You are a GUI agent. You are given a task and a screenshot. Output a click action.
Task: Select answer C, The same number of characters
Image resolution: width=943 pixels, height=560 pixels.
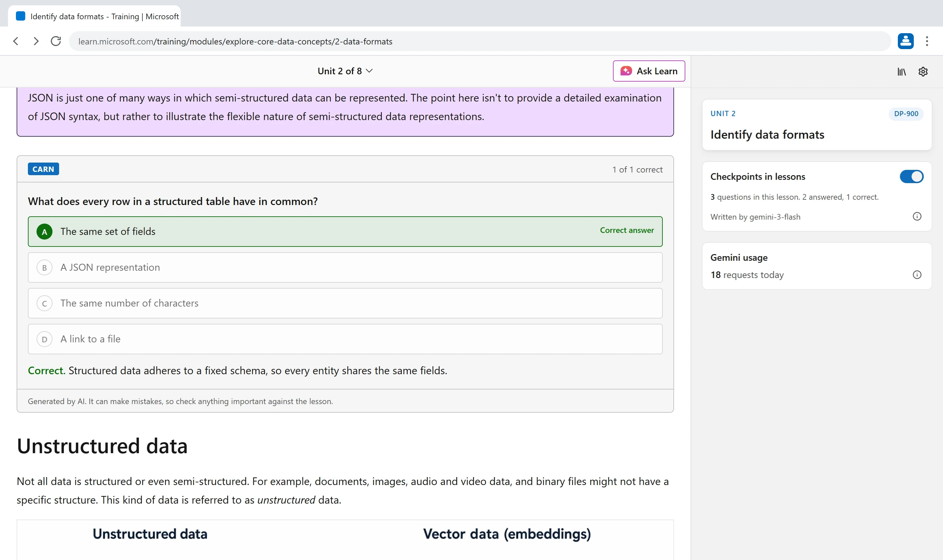pyautogui.click(x=345, y=304)
